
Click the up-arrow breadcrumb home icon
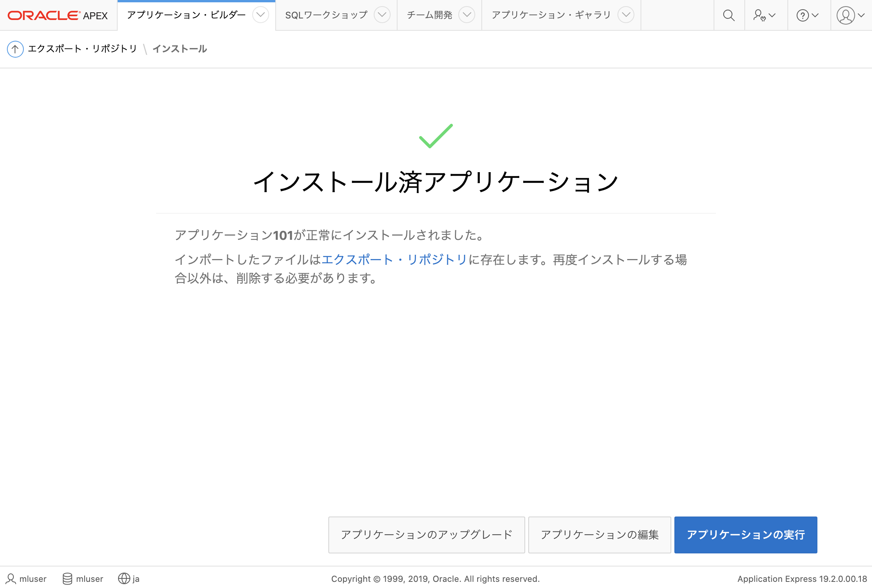[15, 49]
